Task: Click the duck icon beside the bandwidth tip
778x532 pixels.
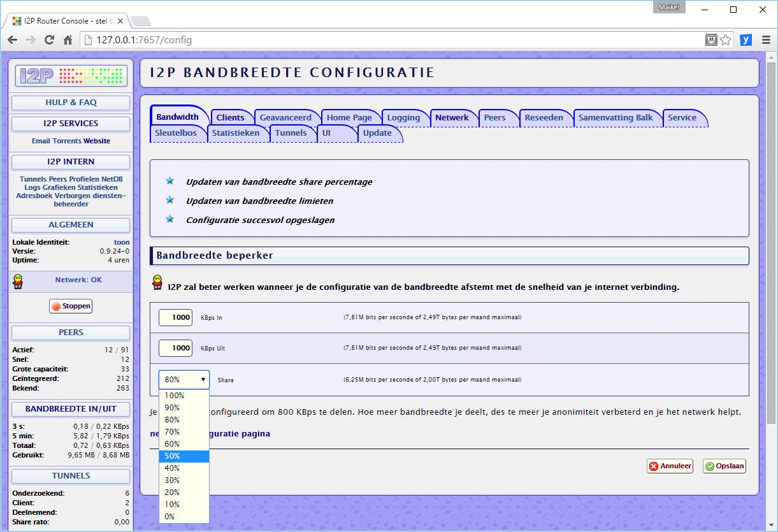Action: pos(156,283)
